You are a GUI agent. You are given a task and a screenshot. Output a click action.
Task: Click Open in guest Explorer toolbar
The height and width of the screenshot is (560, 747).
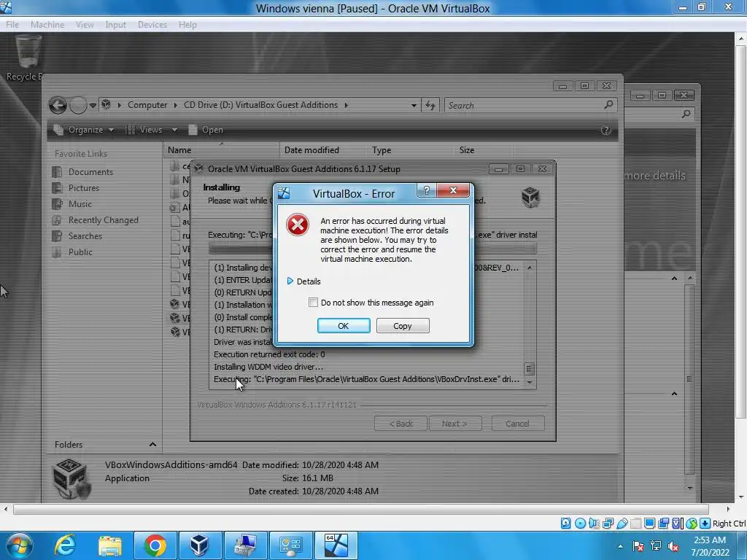[x=206, y=130]
